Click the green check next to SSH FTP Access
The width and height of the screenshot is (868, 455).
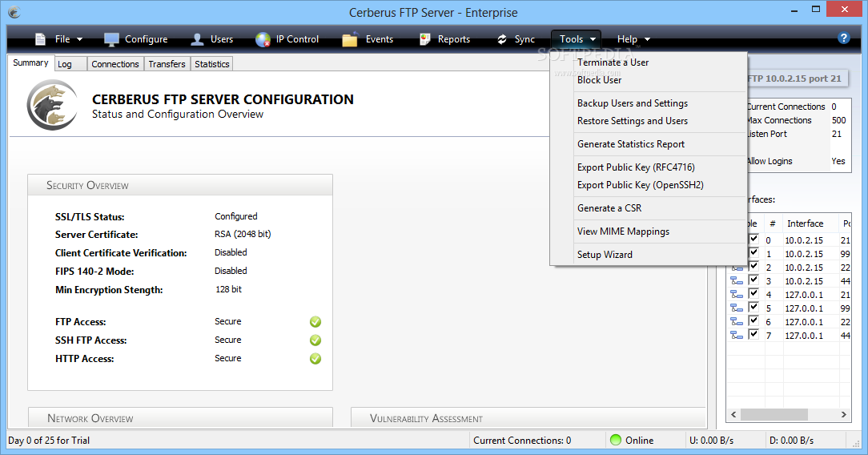pos(315,340)
